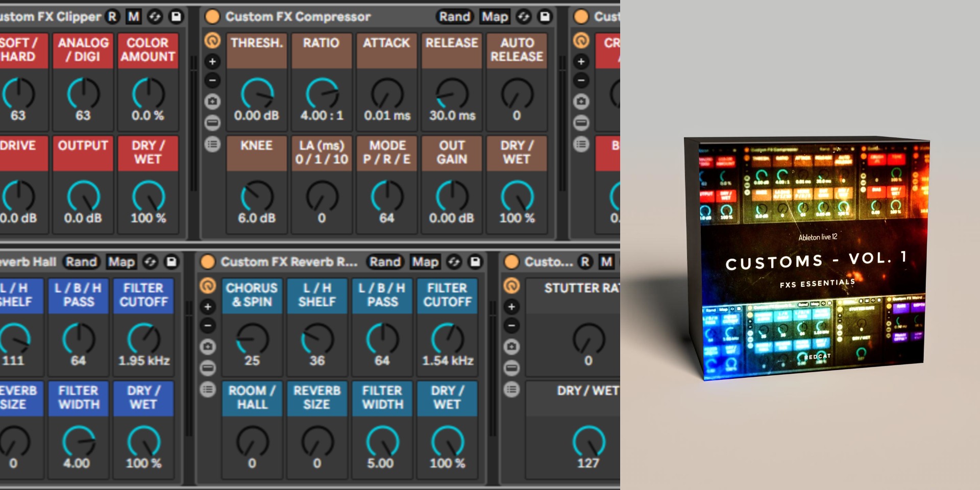Click the OUT GAIN knob in Compressor

pos(452,197)
